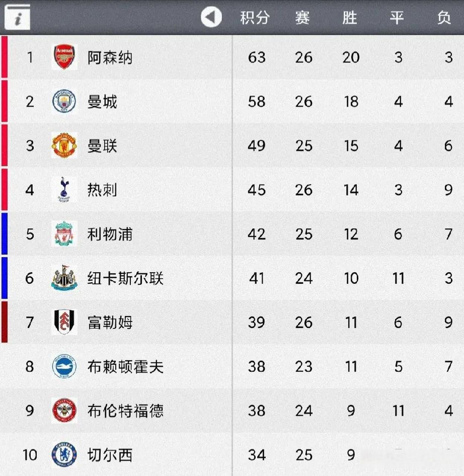Open the Newcastle United crest
Screen dimensions: 464x476
point(64,278)
